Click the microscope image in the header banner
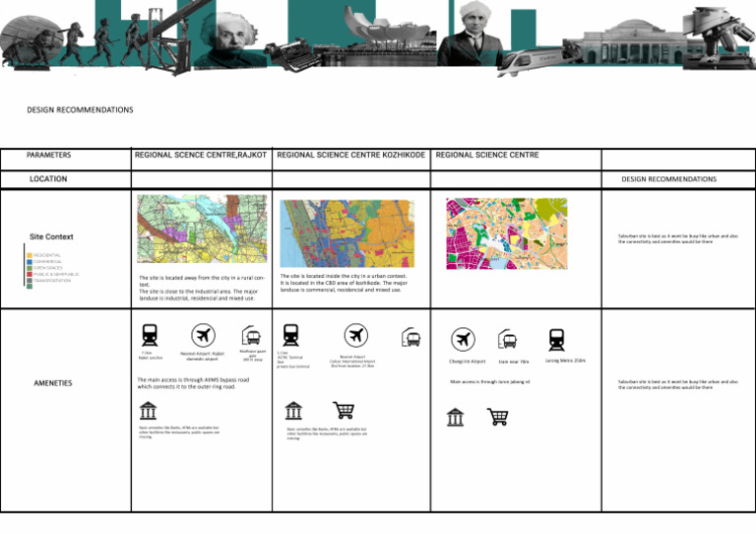This screenshot has height=534, width=756. pos(720,36)
